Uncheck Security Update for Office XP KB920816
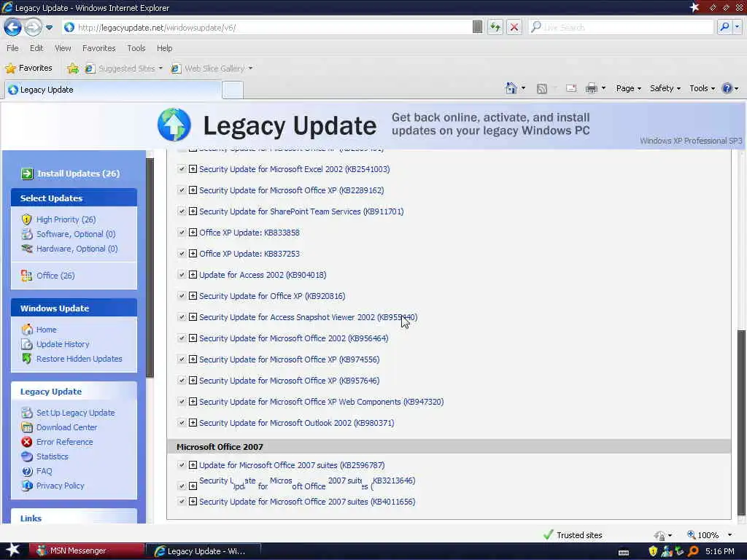Screen dimensions: 747x560 [x=182, y=296]
